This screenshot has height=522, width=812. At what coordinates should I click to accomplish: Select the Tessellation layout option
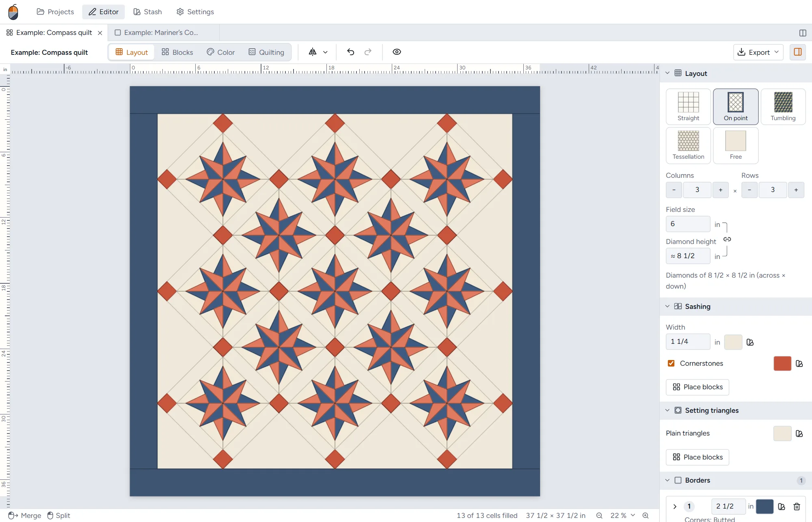click(x=688, y=145)
